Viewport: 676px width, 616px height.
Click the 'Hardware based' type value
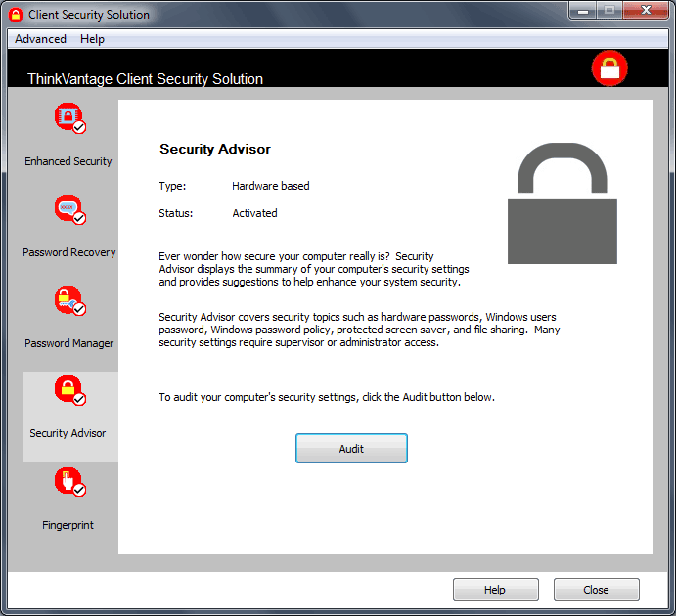(x=271, y=186)
